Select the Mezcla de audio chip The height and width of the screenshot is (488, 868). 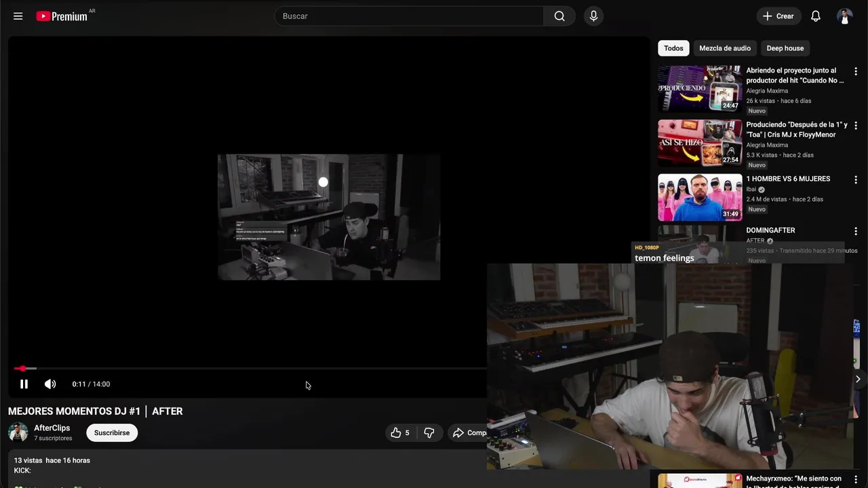(725, 48)
